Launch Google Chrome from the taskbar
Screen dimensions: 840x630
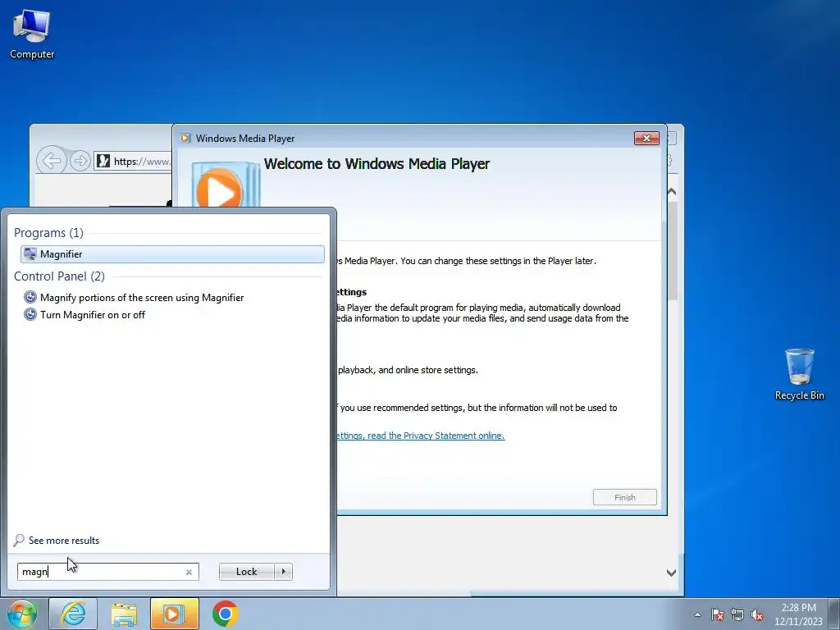(x=225, y=614)
